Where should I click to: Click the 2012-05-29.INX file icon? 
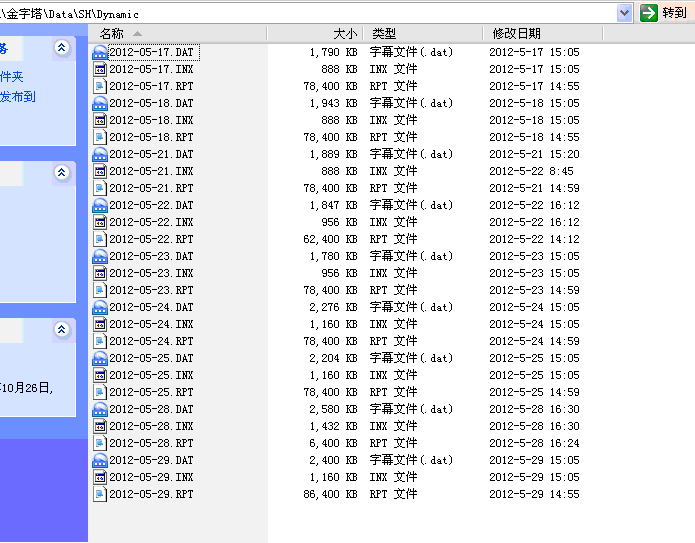coord(100,477)
